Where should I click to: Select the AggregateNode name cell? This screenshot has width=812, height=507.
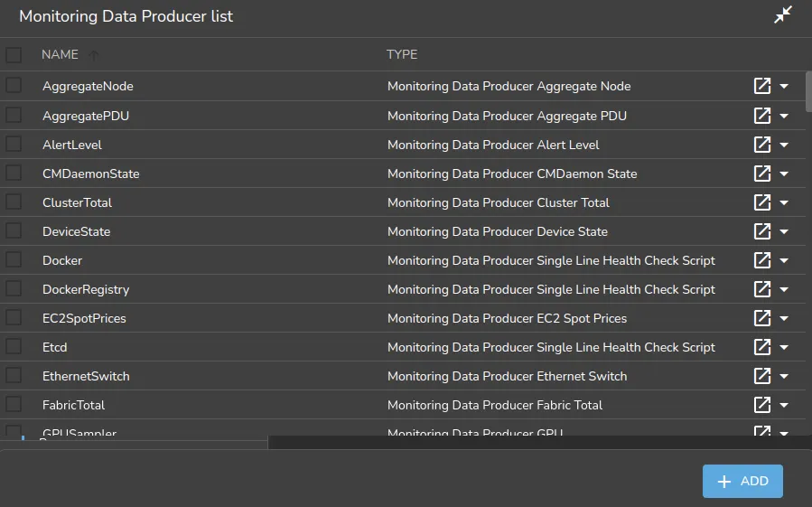point(88,86)
